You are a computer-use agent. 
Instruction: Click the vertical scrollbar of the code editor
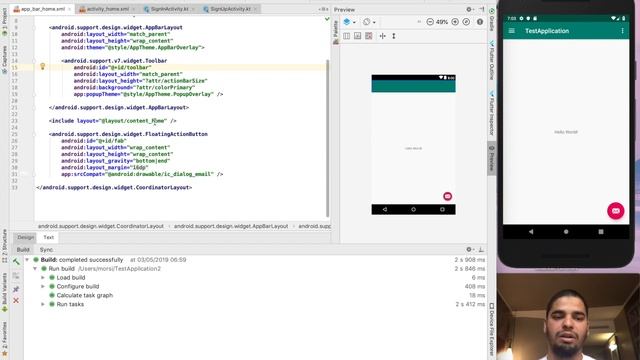coord(327,139)
